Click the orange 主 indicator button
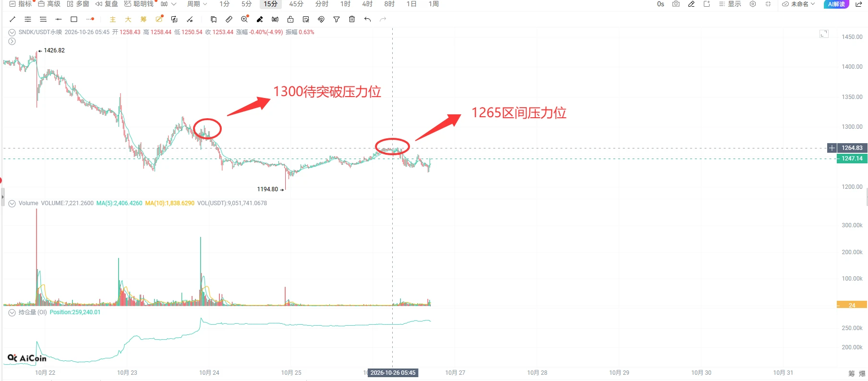Viewport: 868px width, 381px height. 113,19
